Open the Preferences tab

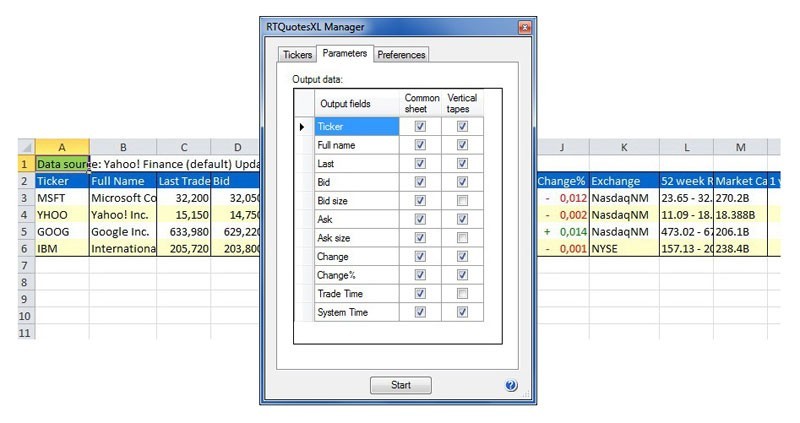tap(401, 55)
